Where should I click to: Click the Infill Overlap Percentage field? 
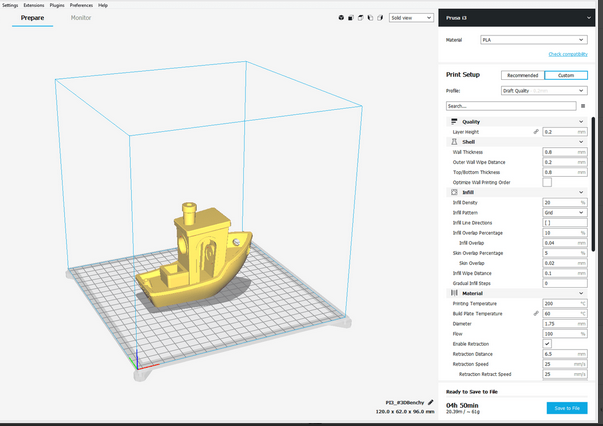[x=565, y=233]
